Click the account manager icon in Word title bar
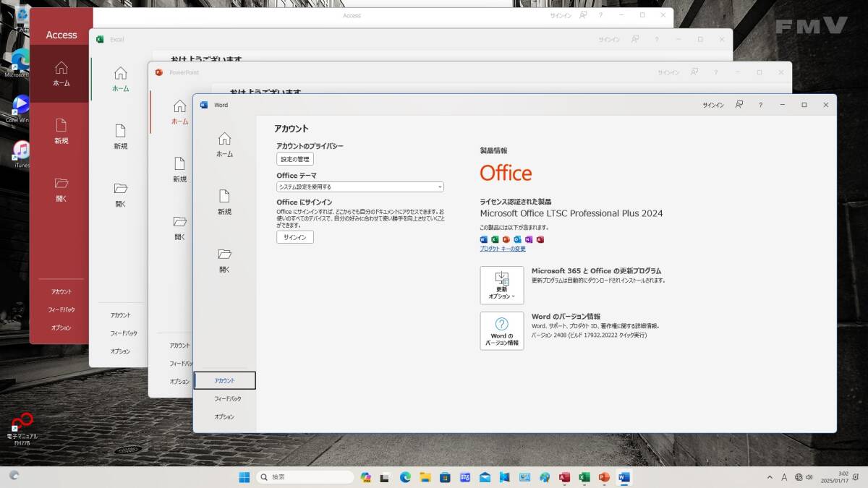Viewport: 868px width, 488px height. pyautogui.click(x=739, y=105)
